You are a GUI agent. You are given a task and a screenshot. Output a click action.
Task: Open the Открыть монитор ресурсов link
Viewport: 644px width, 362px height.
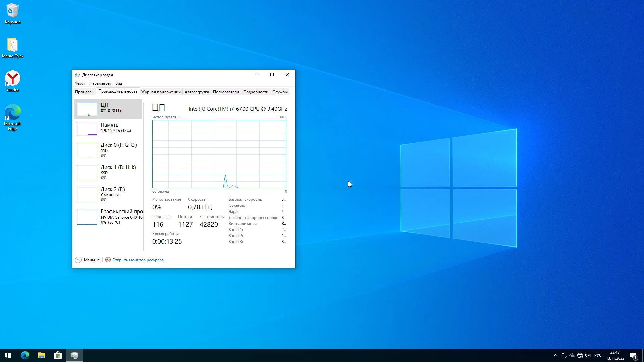tap(138, 260)
